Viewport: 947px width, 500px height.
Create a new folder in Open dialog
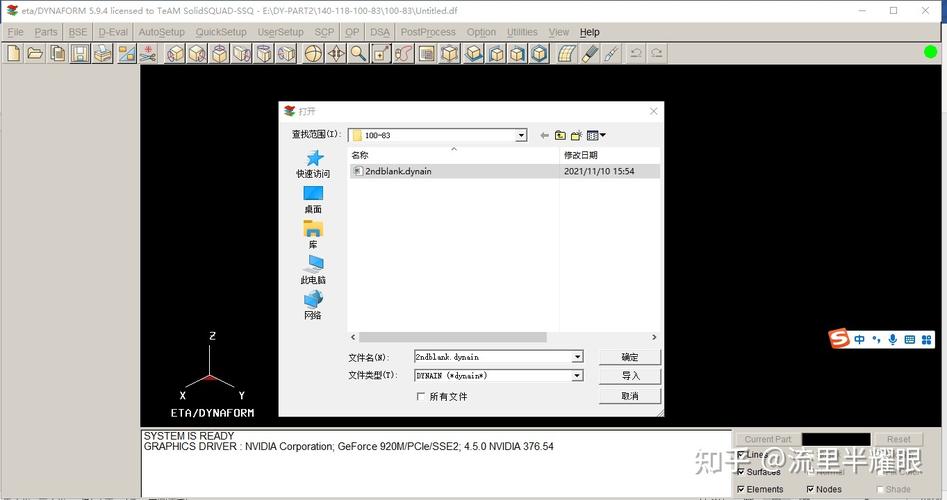(576, 135)
